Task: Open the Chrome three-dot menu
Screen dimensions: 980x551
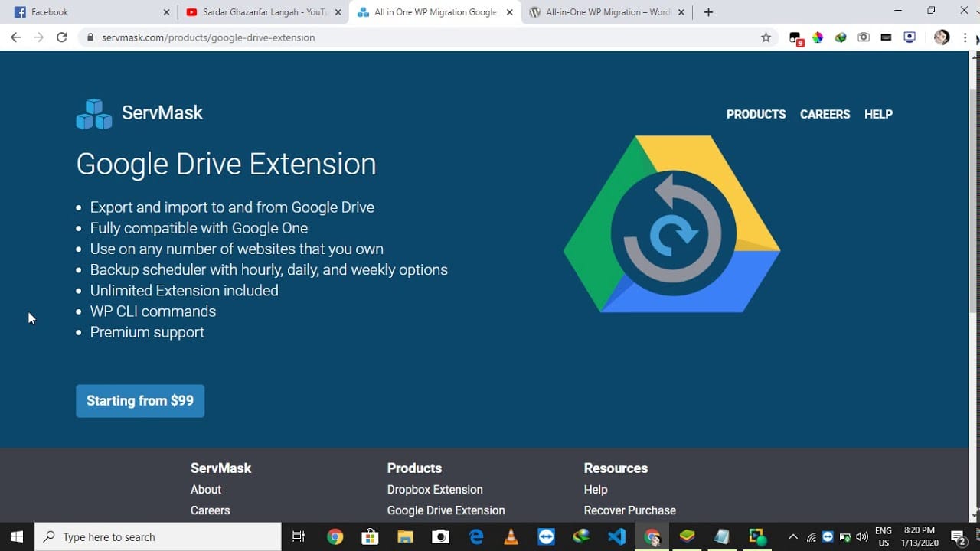Action: point(965,37)
